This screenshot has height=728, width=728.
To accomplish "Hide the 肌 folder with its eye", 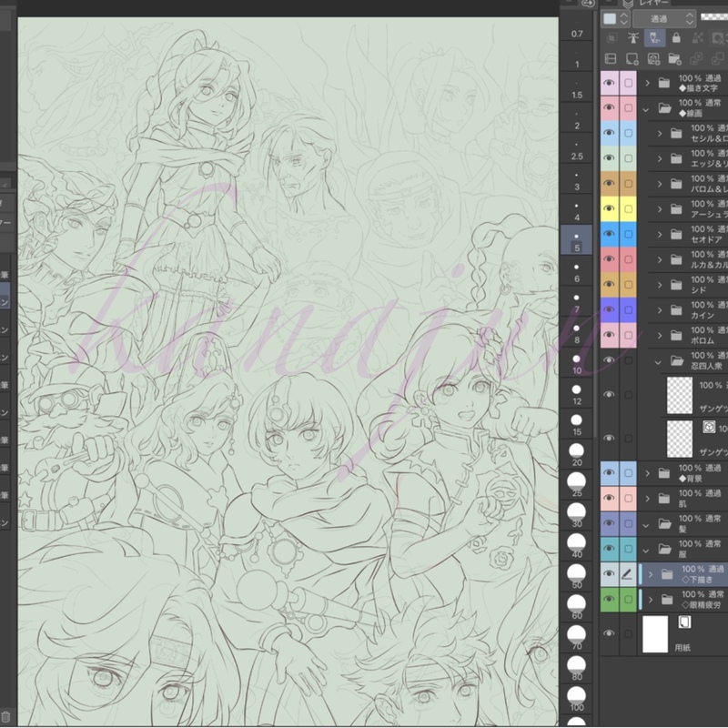I will point(609,498).
